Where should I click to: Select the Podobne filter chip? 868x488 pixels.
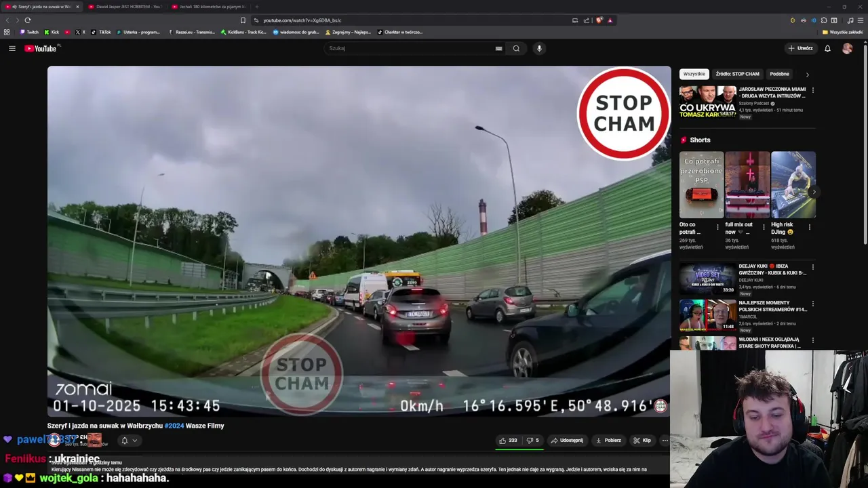coord(779,74)
